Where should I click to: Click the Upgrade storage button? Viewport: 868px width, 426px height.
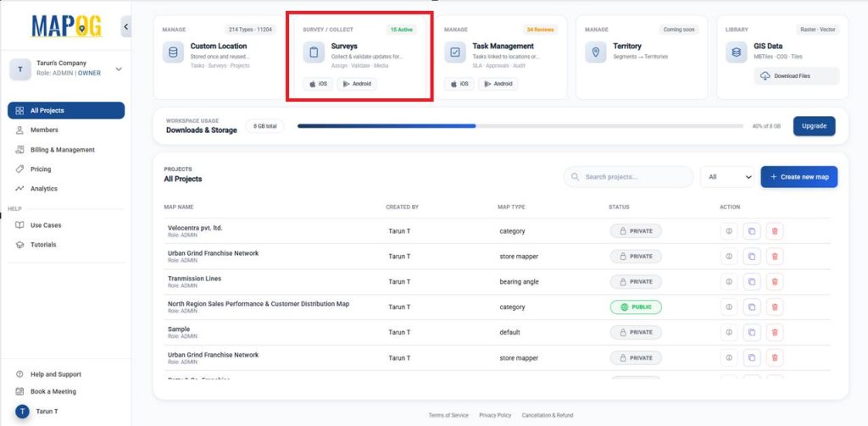(x=814, y=126)
